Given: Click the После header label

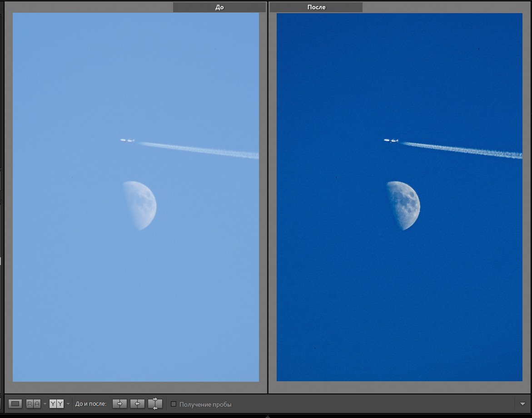Looking at the screenshot, I should [316, 7].
